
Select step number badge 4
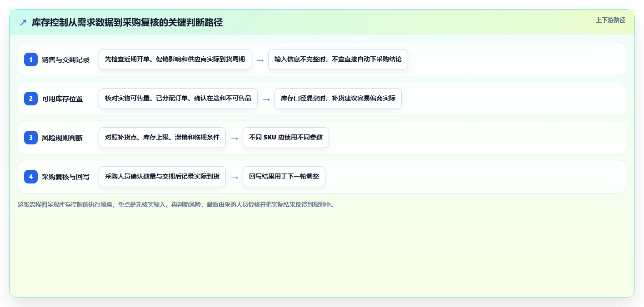[31, 177]
